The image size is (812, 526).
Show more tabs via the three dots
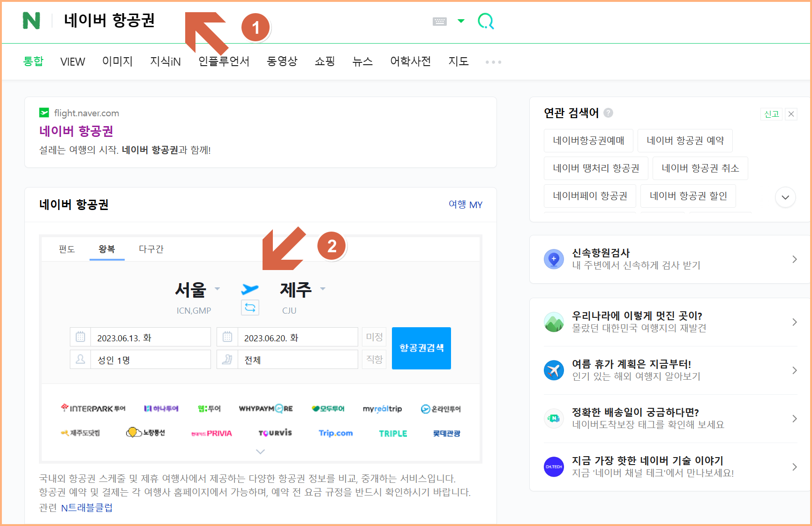point(493,62)
